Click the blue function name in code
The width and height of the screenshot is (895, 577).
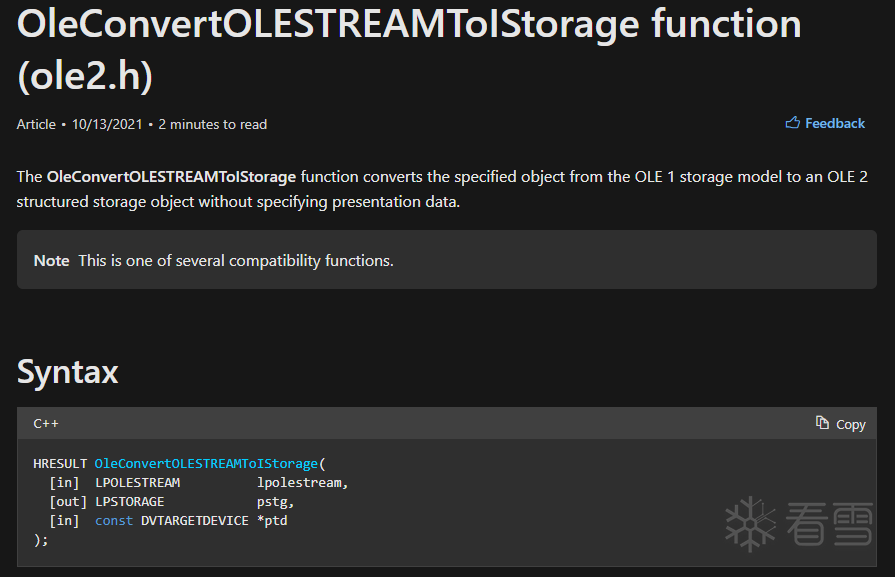coord(206,464)
